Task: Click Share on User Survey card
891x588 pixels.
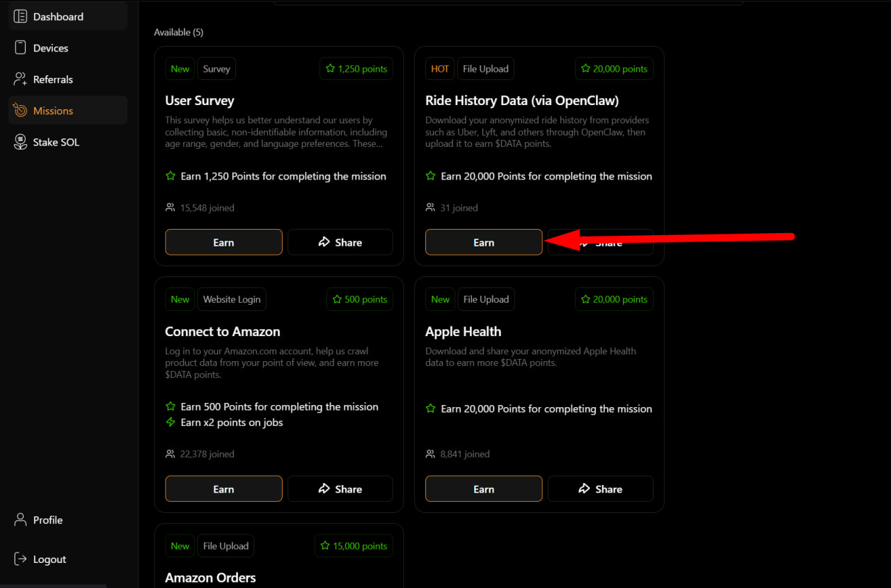Action: pos(340,242)
